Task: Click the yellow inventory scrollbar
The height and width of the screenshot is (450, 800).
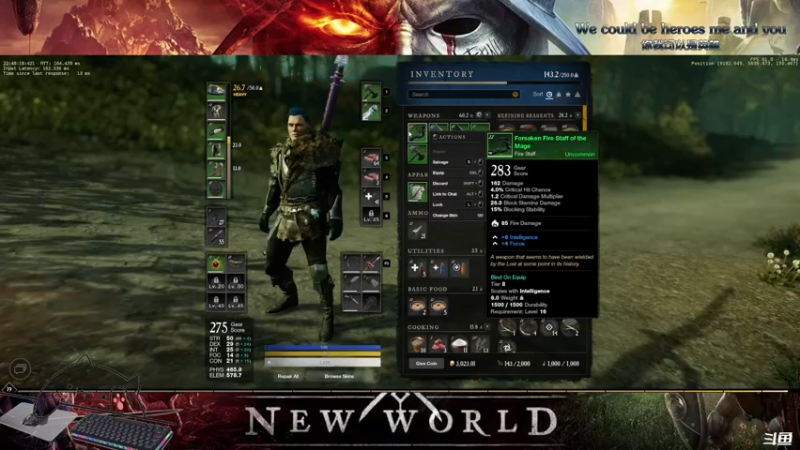Action: (585, 118)
